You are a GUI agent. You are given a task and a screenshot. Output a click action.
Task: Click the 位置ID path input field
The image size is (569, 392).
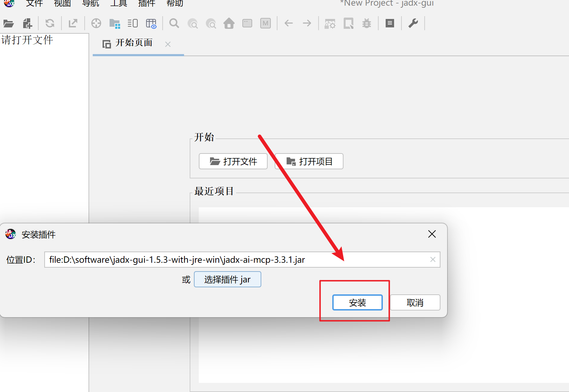coord(235,260)
